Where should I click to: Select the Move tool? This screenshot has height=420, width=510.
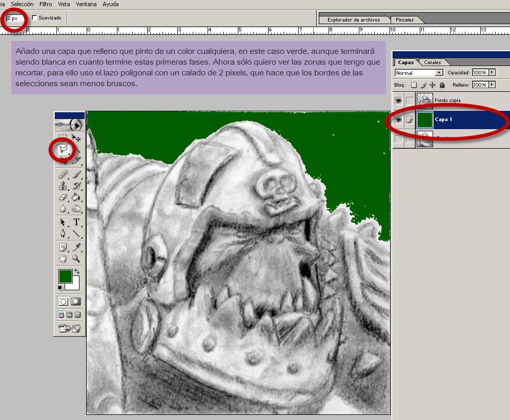(x=76, y=138)
